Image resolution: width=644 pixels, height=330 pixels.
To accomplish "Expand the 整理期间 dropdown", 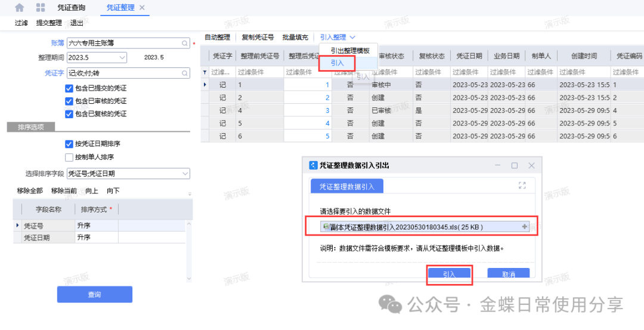I will (x=122, y=58).
